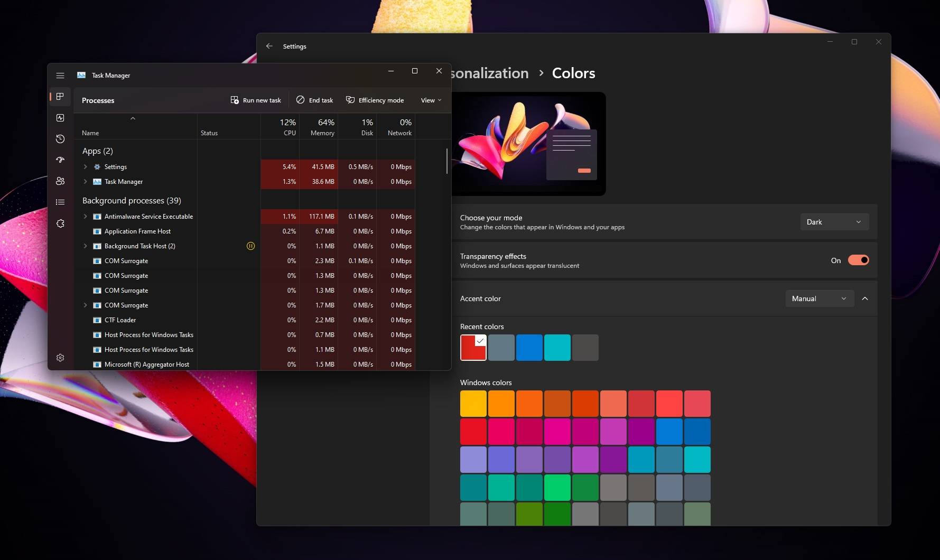Open Task Manager settings gear
This screenshot has height=560, width=940.
[x=60, y=358]
